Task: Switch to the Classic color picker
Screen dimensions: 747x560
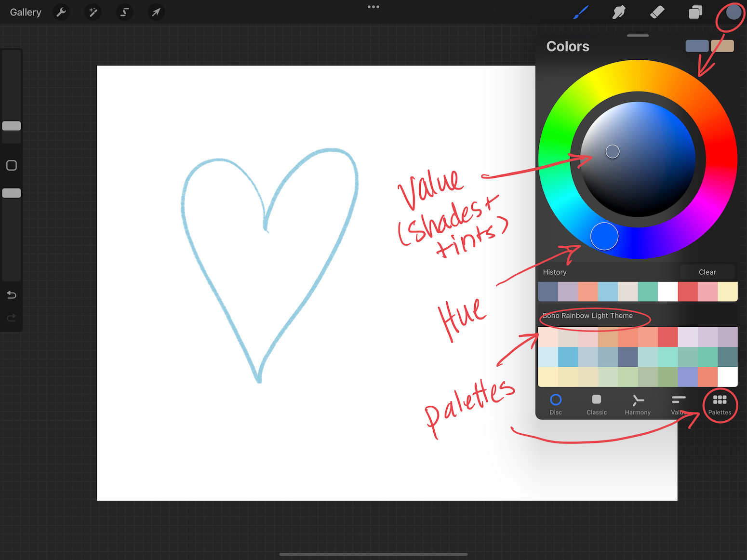Action: [x=596, y=405]
